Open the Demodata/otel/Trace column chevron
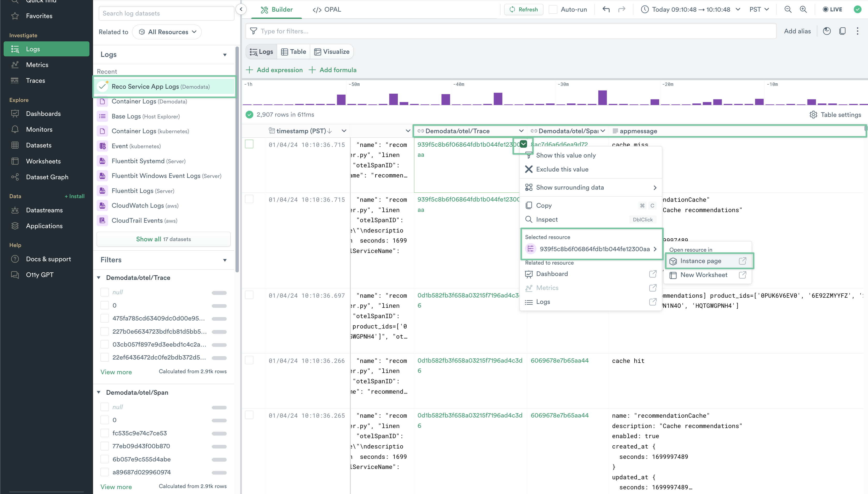868x494 pixels. 521,131
